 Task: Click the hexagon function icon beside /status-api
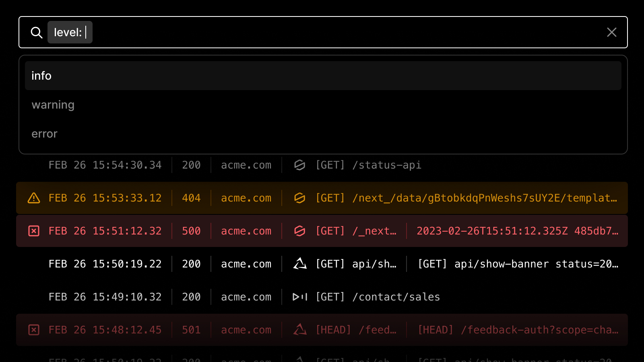click(299, 165)
